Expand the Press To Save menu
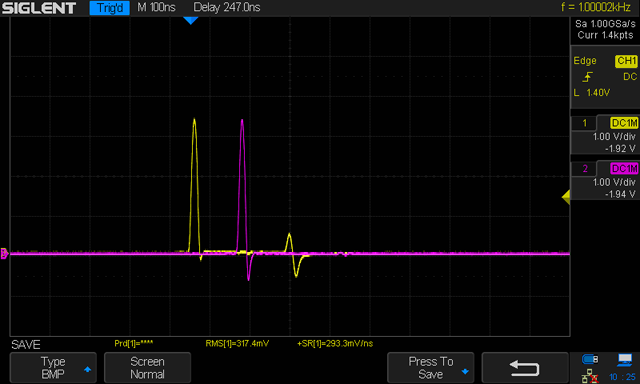The image size is (640, 384). tap(431, 368)
